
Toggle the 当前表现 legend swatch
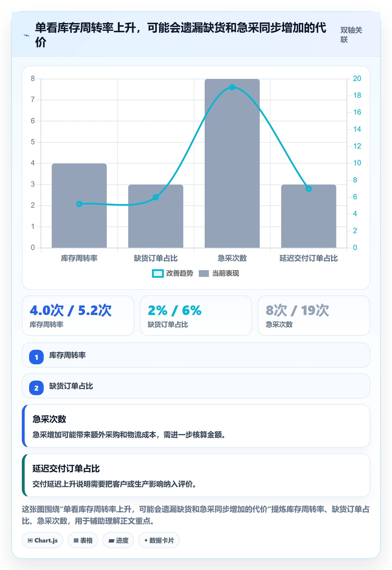click(204, 274)
